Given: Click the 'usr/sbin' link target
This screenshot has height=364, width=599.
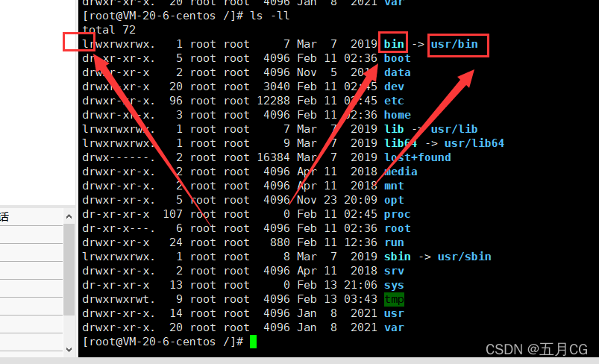Looking at the screenshot, I should click(464, 257).
